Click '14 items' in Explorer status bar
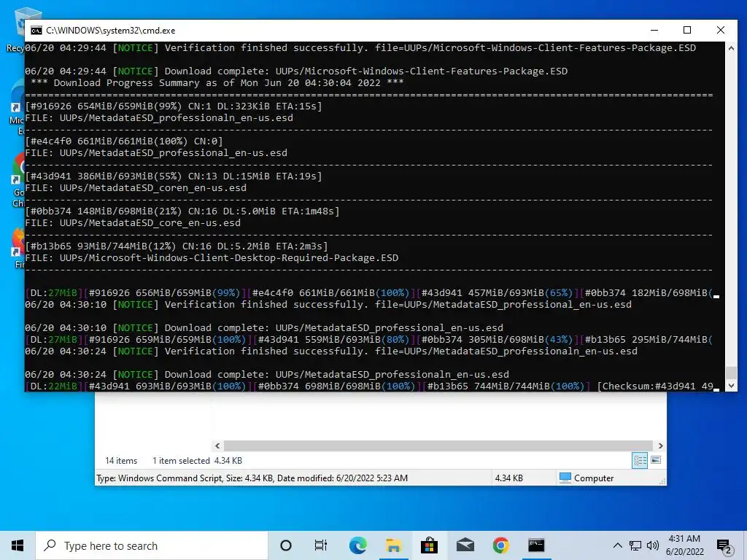 121,461
